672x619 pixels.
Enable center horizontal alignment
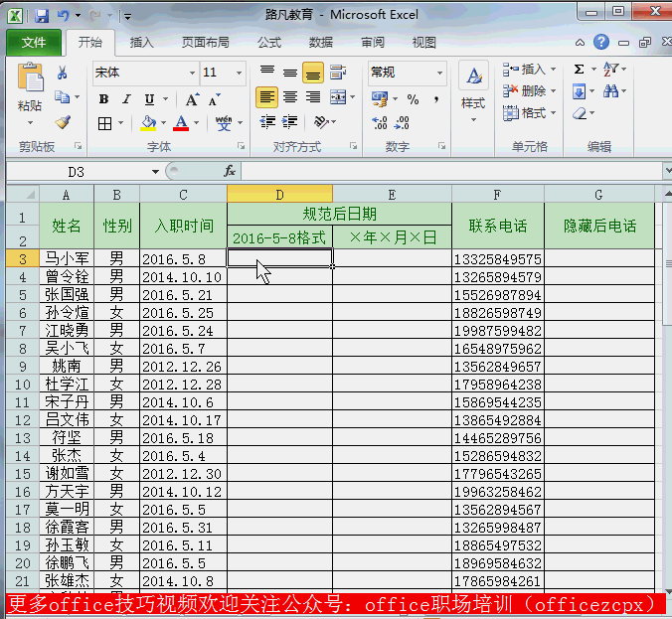290,97
